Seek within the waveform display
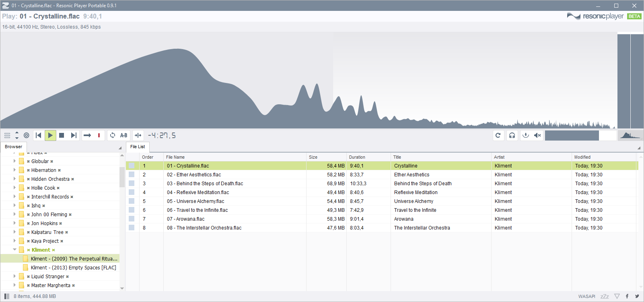 [x=309, y=80]
